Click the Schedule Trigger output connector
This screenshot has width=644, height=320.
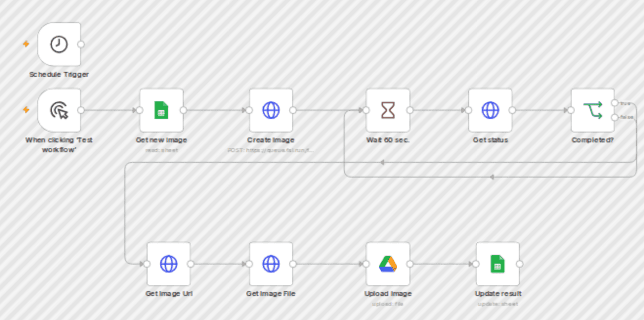click(x=81, y=44)
